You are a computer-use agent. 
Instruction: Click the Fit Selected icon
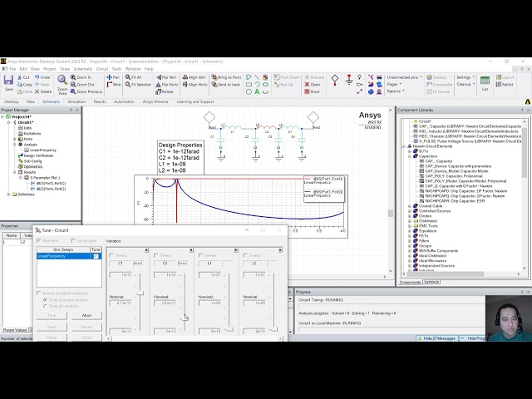pyautogui.click(x=127, y=85)
